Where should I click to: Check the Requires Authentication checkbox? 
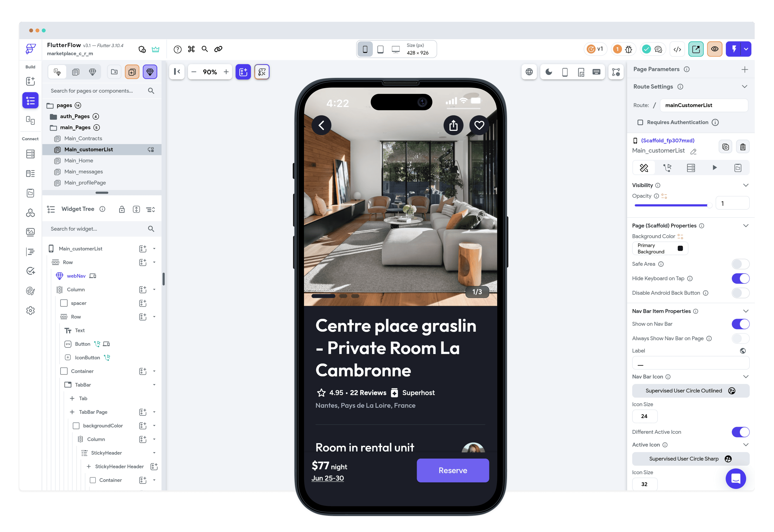tap(640, 122)
